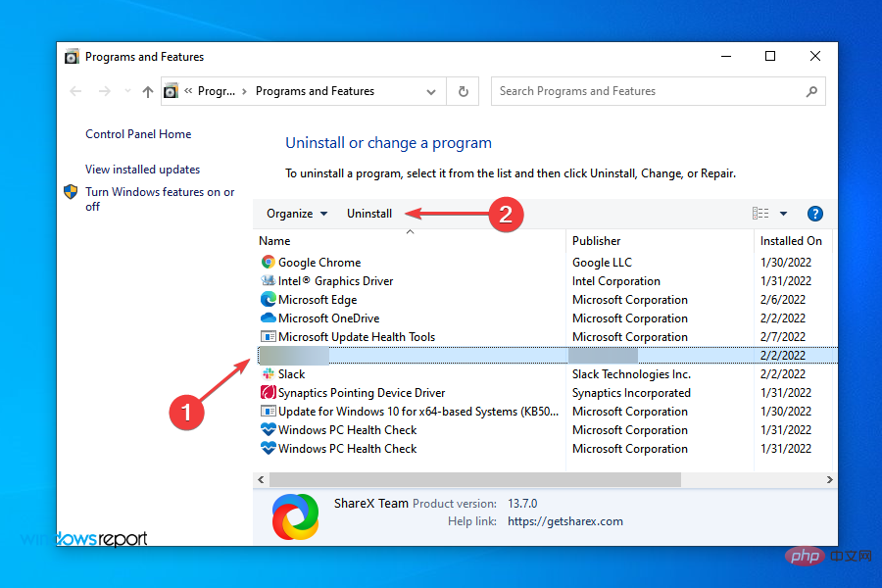Open the recent locations chevron

pyautogui.click(x=126, y=90)
